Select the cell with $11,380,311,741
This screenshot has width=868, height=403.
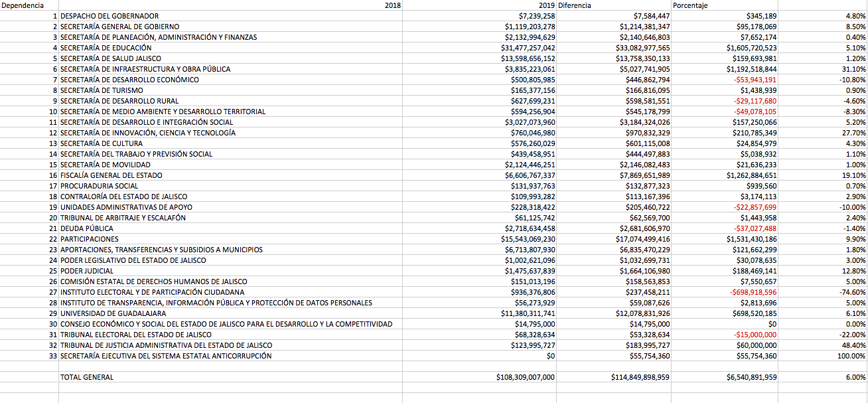(480, 313)
